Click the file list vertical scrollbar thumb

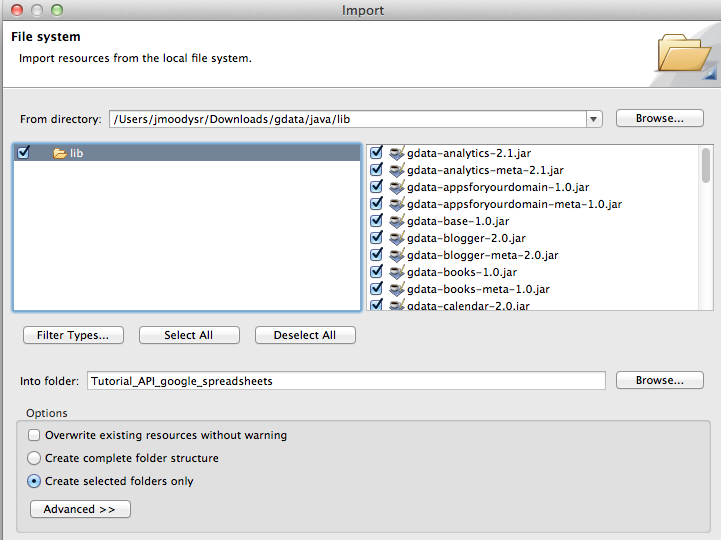[x=706, y=166]
